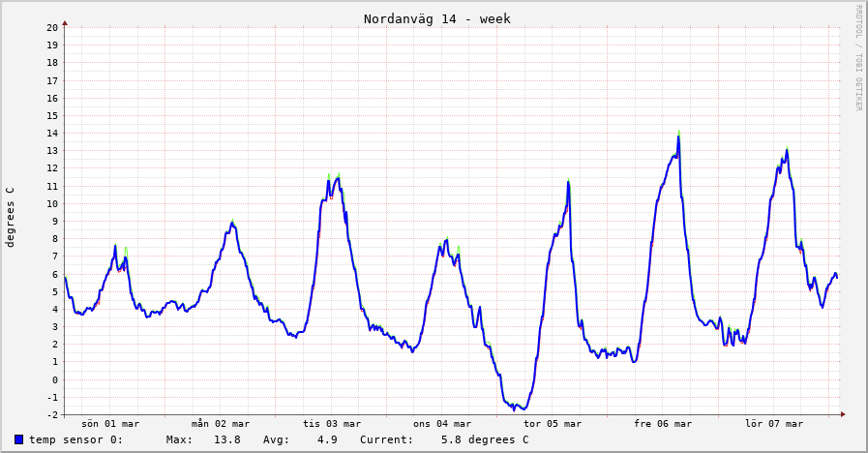Click the Avg value 4.9 in legend
Viewport: 868px width, 453px height.
(x=326, y=439)
